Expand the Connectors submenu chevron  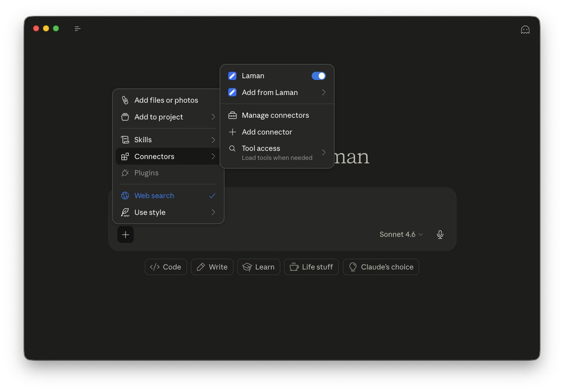(x=213, y=157)
